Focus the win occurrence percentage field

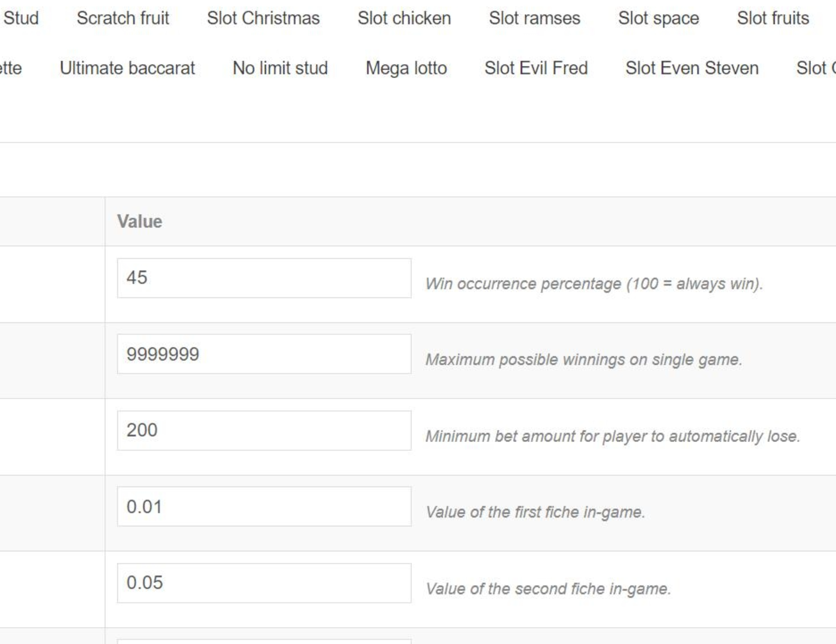(x=264, y=278)
